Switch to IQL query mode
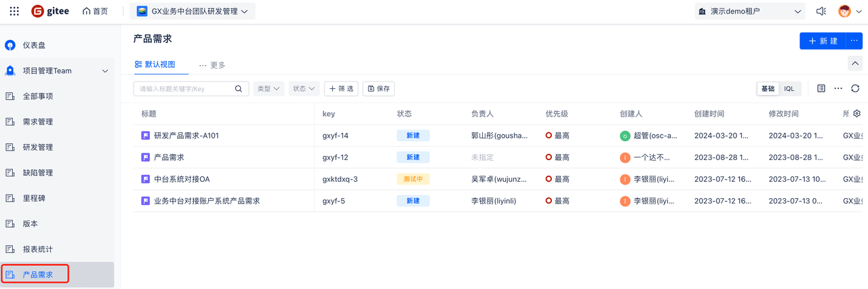The height and width of the screenshot is (289, 868). pos(789,89)
